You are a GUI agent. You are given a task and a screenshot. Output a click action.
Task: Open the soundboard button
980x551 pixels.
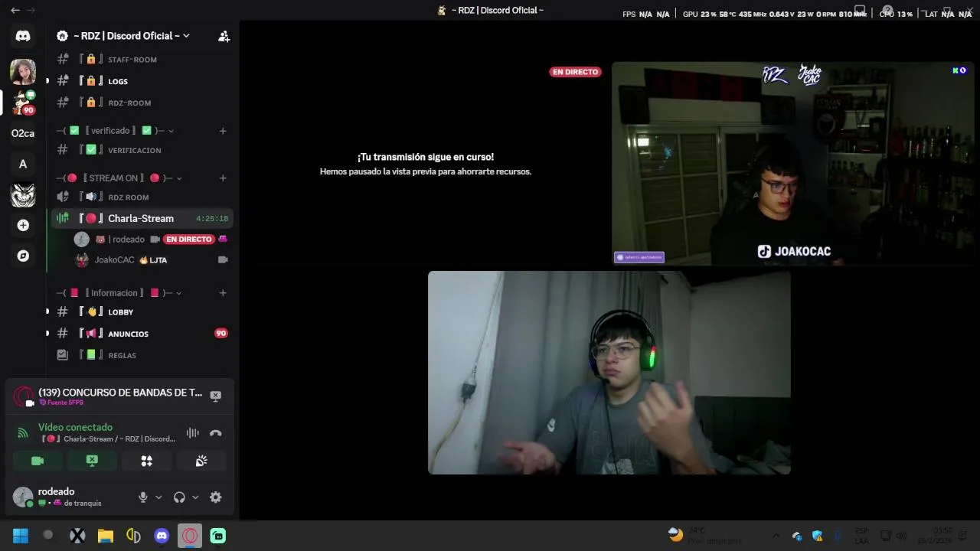pos(201,461)
